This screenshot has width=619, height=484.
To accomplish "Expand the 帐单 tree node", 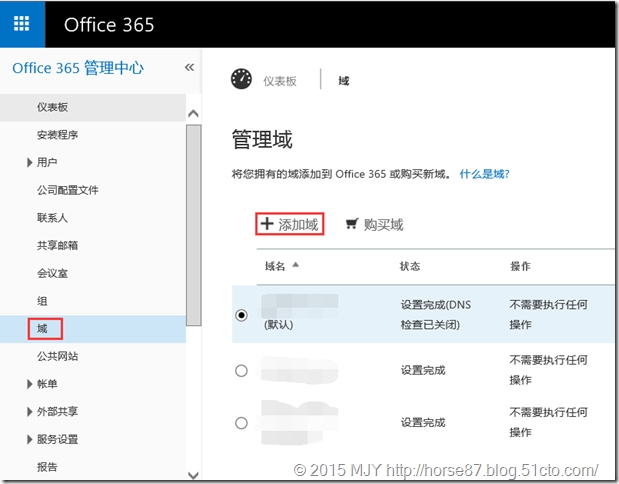I will (30, 384).
